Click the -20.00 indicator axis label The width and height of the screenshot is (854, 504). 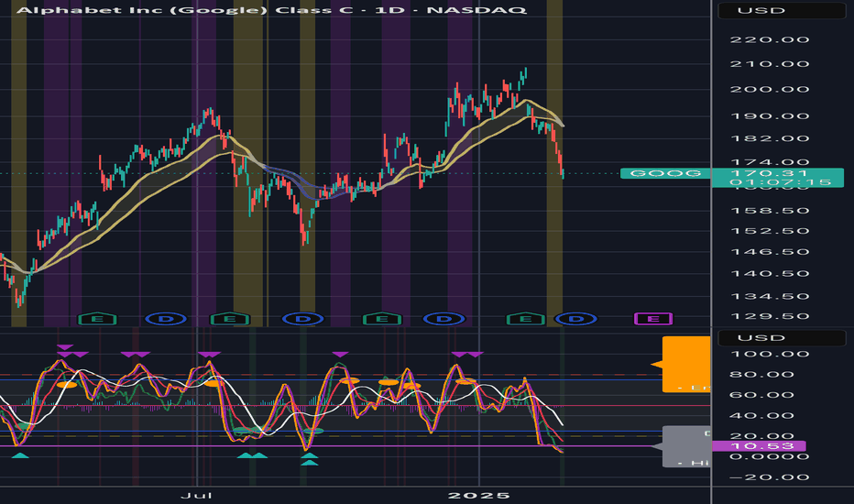[x=770, y=477]
